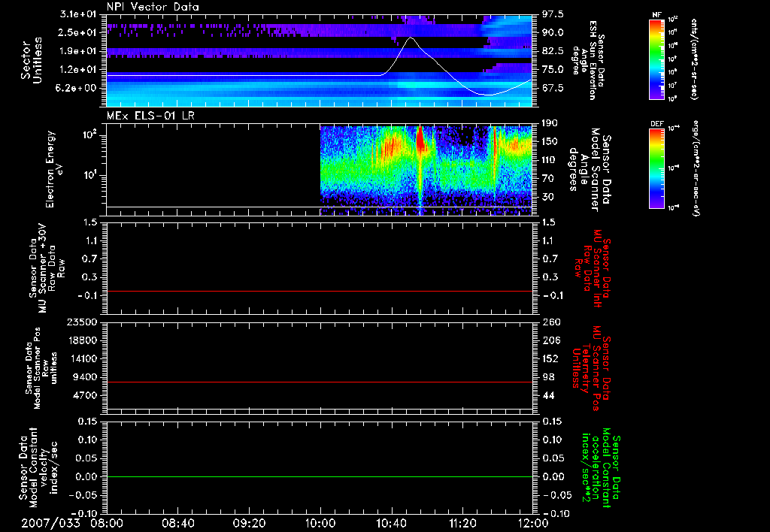This screenshot has width=770, height=532.
Task: Select the 09:20 time axis label
Action: tap(249, 522)
